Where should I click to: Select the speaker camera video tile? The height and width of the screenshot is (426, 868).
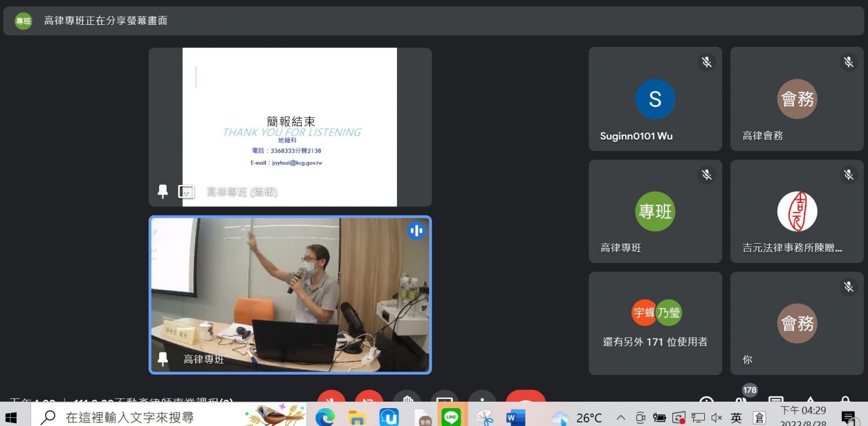point(290,295)
